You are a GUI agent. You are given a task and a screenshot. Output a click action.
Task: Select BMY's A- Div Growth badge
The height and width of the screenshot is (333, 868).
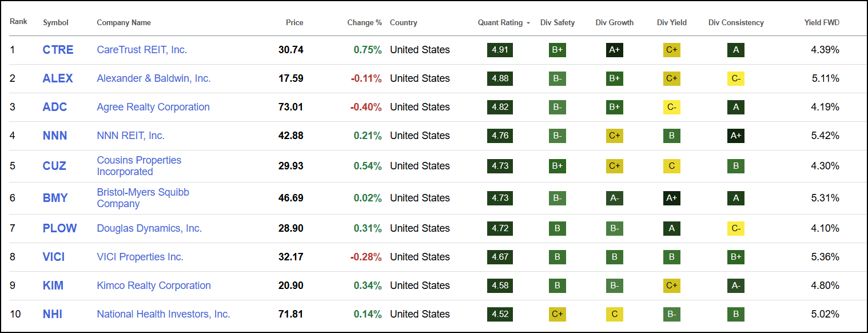pos(614,197)
